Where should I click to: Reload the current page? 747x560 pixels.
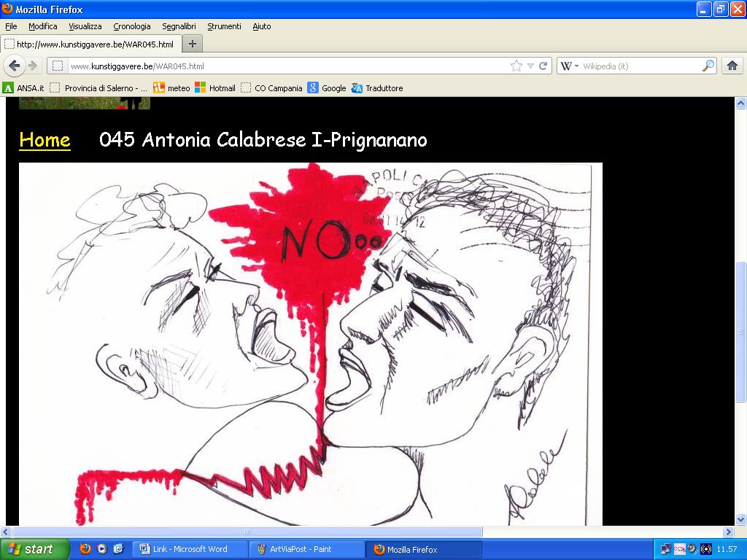(x=543, y=66)
